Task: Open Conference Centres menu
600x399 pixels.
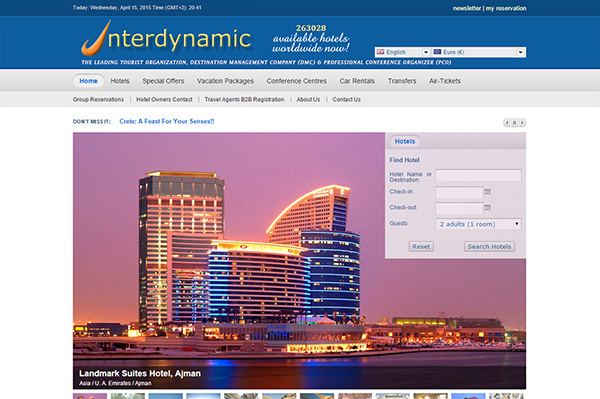Action: click(297, 81)
